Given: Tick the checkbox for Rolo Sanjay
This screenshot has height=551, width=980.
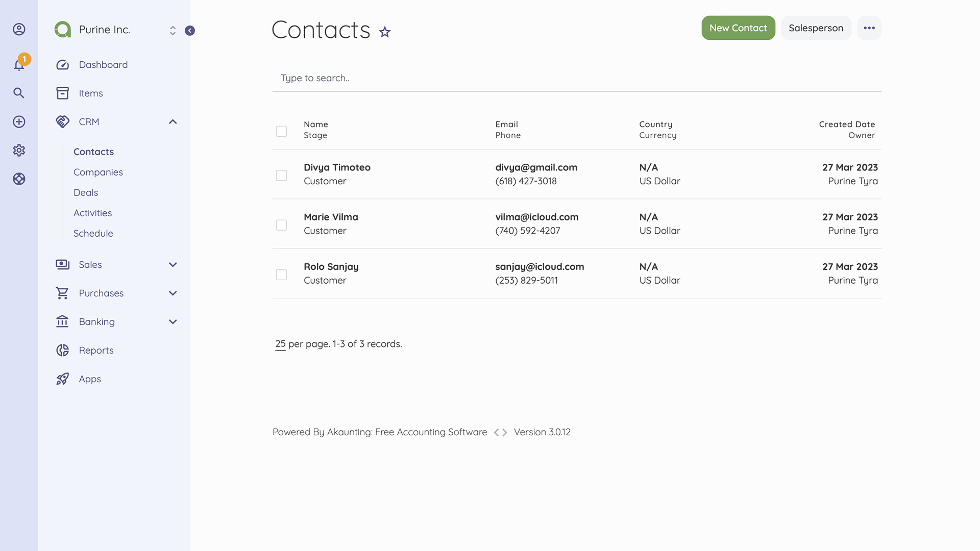Looking at the screenshot, I should pos(281,274).
